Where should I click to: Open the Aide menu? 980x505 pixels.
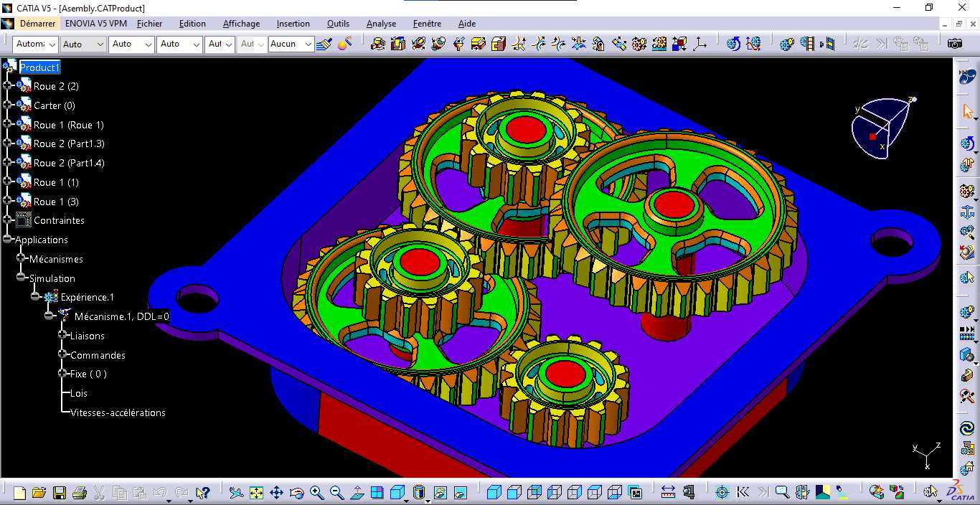pyautogui.click(x=467, y=24)
